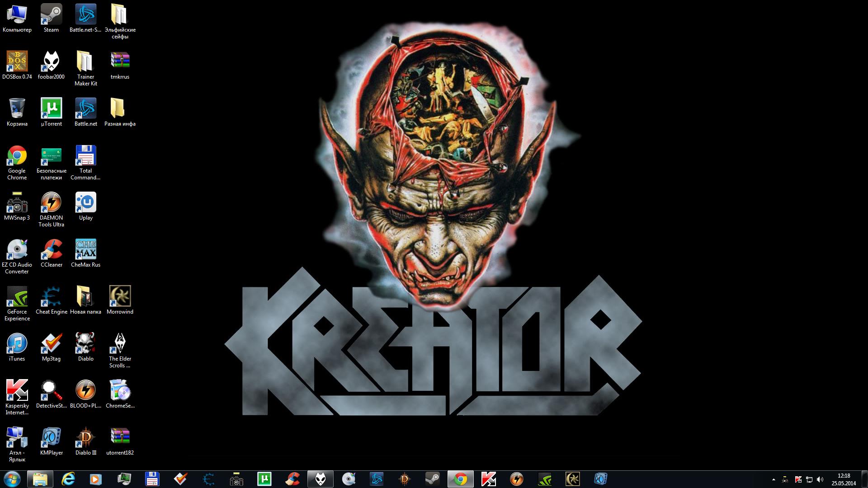868x488 pixels.
Task: Switch to foobar2000 on the taskbar
Action: (x=321, y=479)
